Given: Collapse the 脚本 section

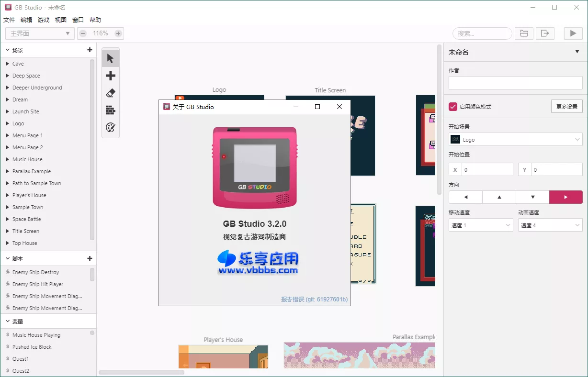Looking at the screenshot, I should (x=8, y=258).
